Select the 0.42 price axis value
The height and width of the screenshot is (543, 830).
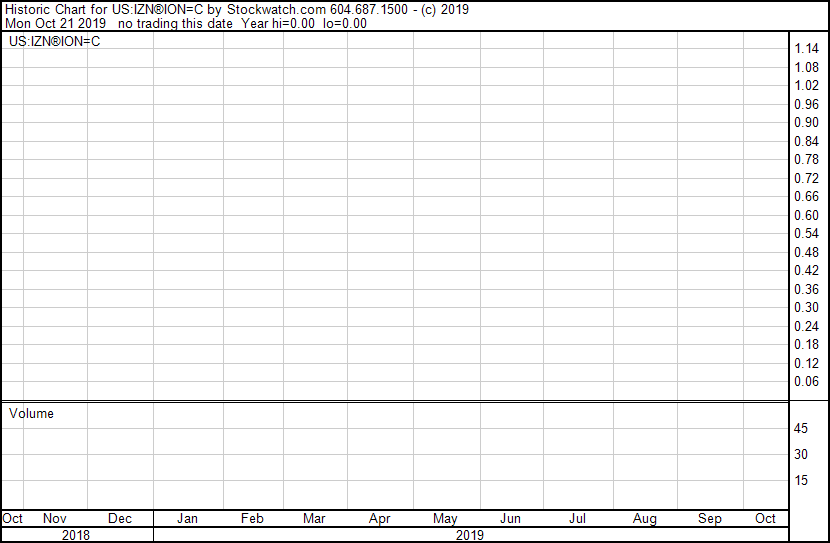point(806,270)
